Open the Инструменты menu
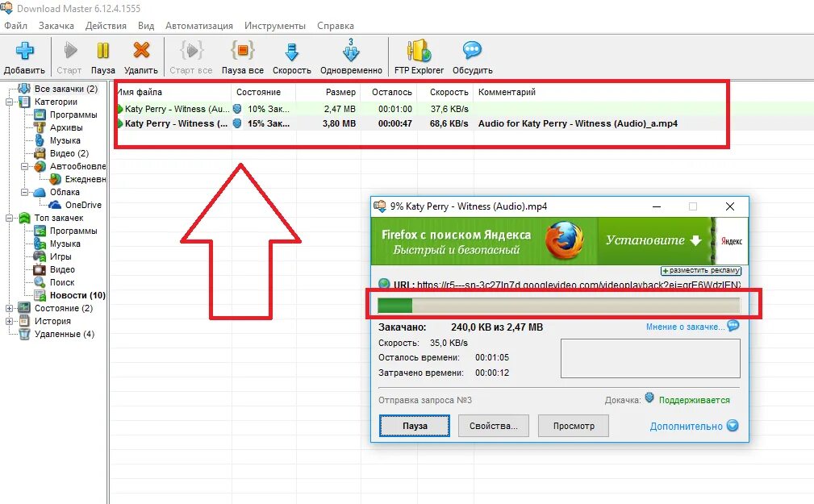Screen dimensions: 814x504 (x=274, y=26)
